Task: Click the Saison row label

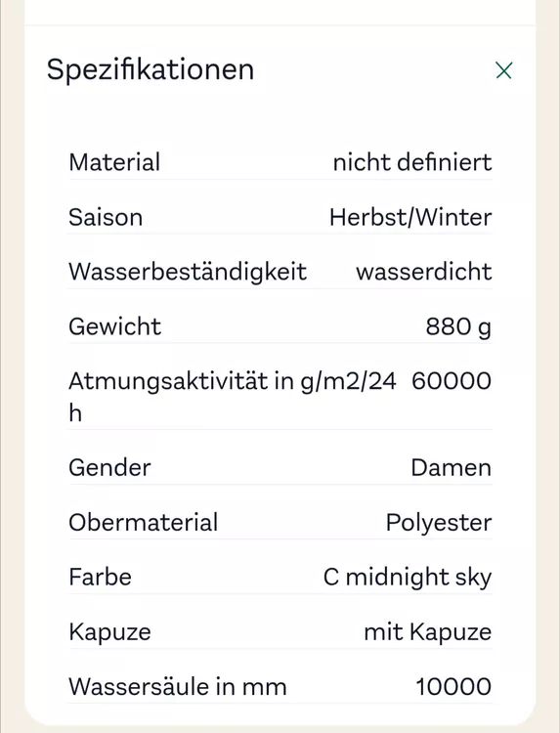Action: pos(106,217)
